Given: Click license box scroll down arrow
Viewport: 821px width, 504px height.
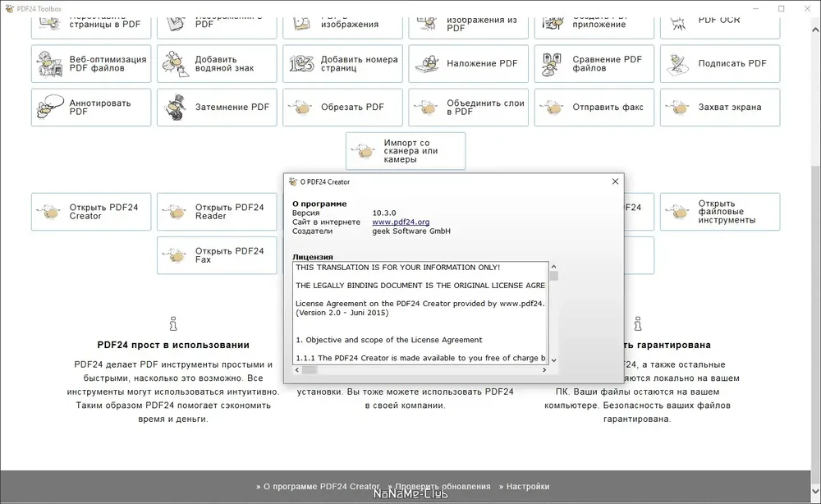Looking at the screenshot, I should pos(553,360).
